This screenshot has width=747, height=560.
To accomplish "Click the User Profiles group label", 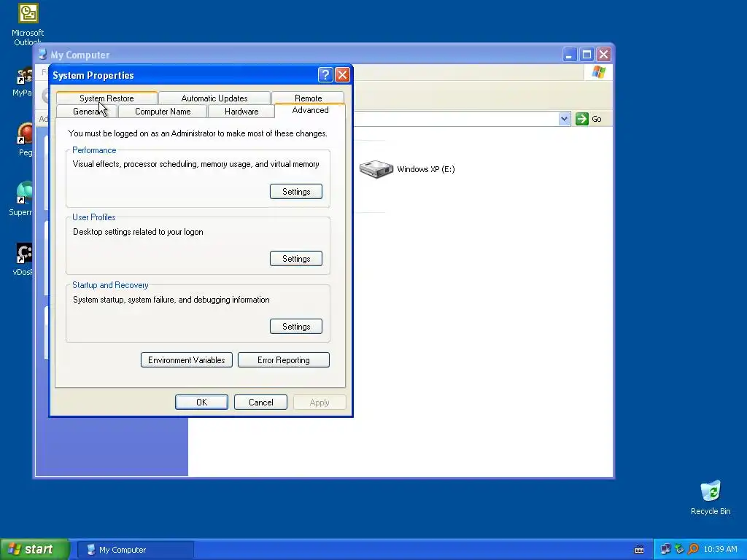I will pos(94,217).
